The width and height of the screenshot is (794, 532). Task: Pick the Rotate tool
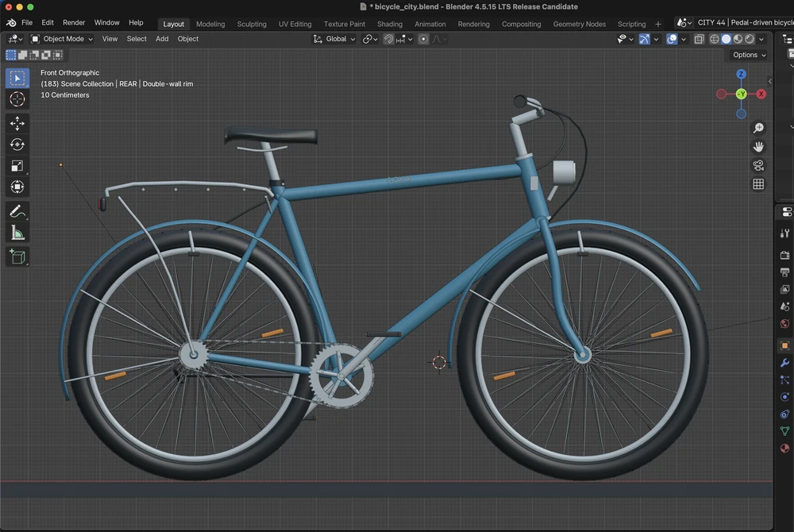click(17, 145)
